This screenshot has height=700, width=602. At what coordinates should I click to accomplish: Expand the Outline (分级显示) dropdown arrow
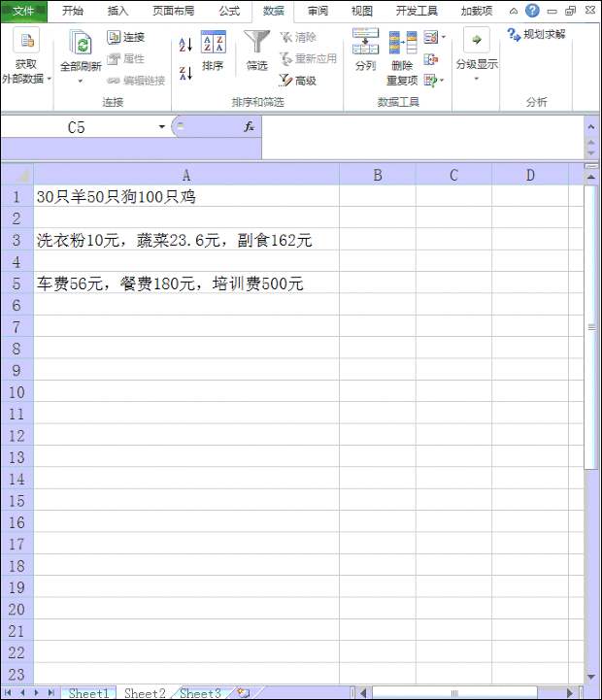pos(477,79)
